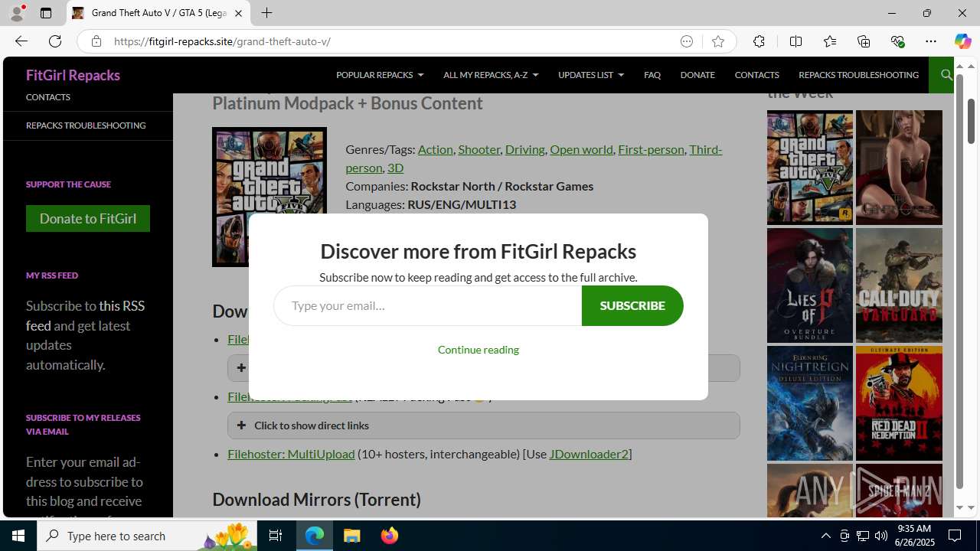Screen dimensions: 980x551
Task: Click Donate to FitGirl button
Action: (x=88, y=218)
